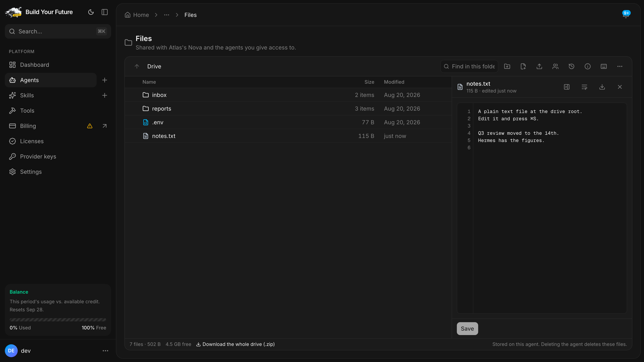Toggle word wrap in the editor

tap(584, 87)
